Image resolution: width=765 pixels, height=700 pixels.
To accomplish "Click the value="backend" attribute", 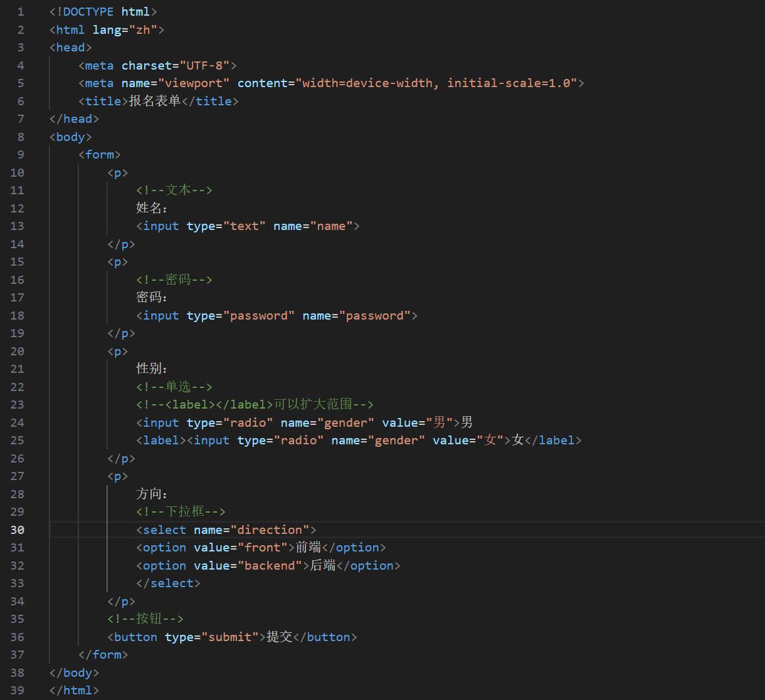I will point(248,565).
